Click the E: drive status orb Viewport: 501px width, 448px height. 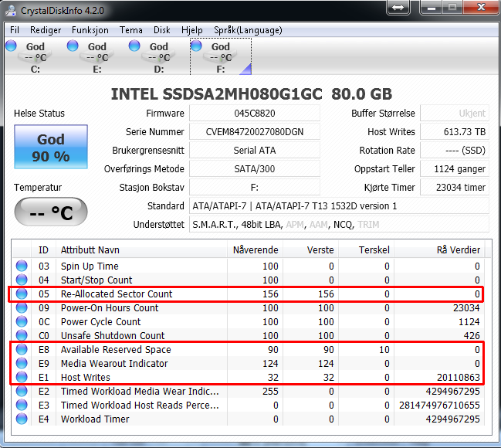pos(73,46)
